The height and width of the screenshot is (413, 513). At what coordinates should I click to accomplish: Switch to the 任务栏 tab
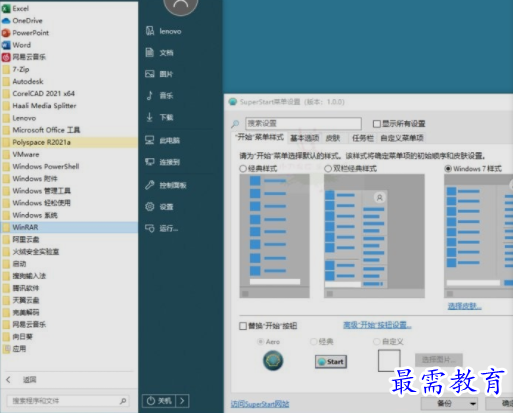[363, 138]
